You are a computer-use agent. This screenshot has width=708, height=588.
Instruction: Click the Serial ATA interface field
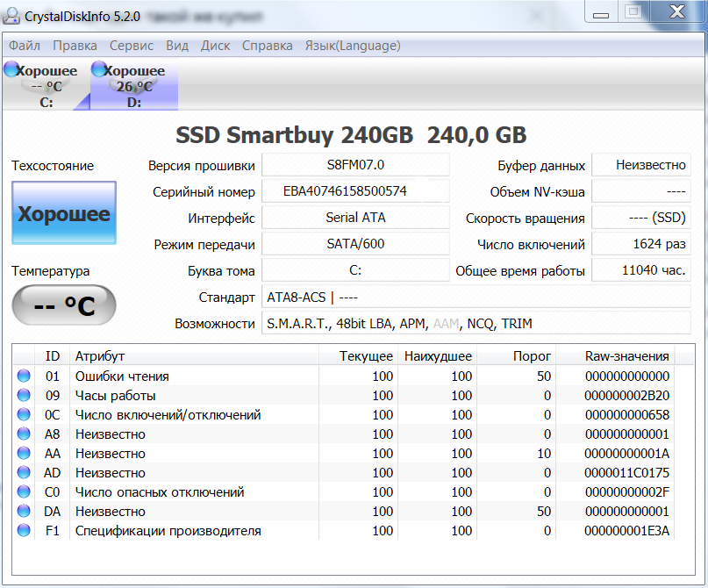click(355, 218)
